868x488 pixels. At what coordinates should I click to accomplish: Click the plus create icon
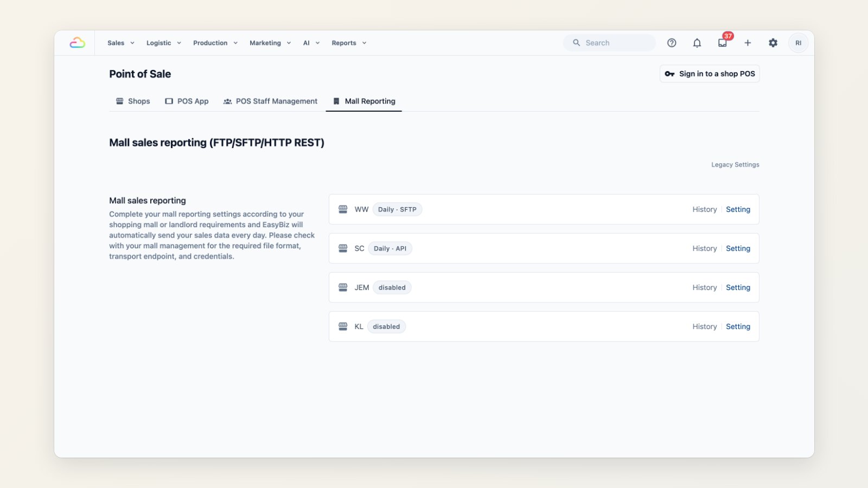pos(748,43)
